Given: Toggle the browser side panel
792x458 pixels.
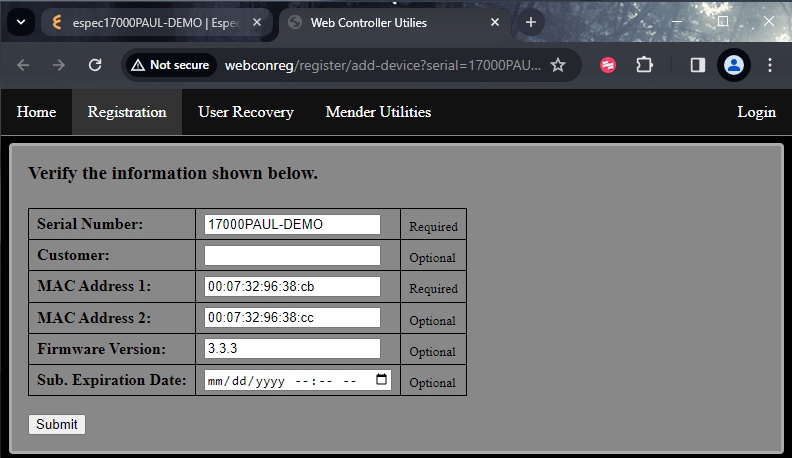Looking at the screenshot, I should (698, 65).
